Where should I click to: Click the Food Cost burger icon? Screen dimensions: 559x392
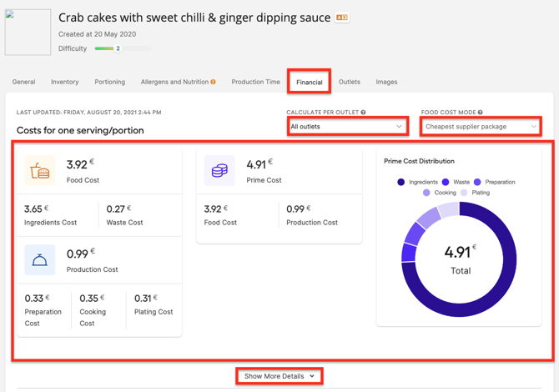[40, 170]
